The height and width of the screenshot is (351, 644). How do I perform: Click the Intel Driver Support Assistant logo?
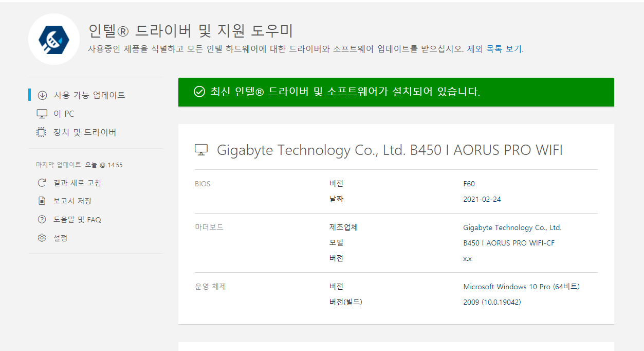click(54, 39)
